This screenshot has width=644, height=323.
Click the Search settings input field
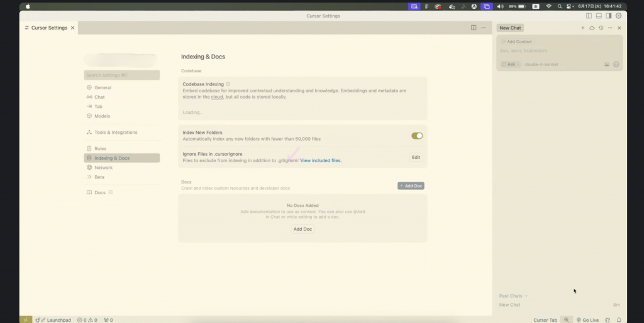click(x=121, y=75)
